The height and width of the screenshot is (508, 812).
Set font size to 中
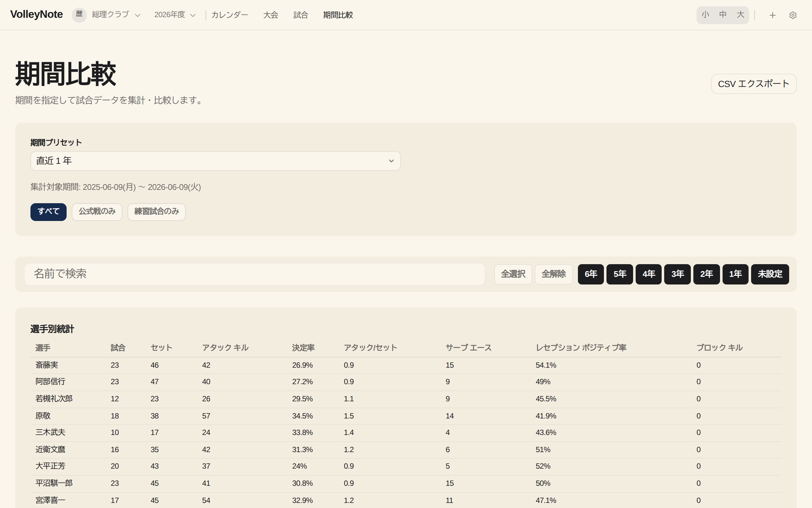[x=723, y=15]
